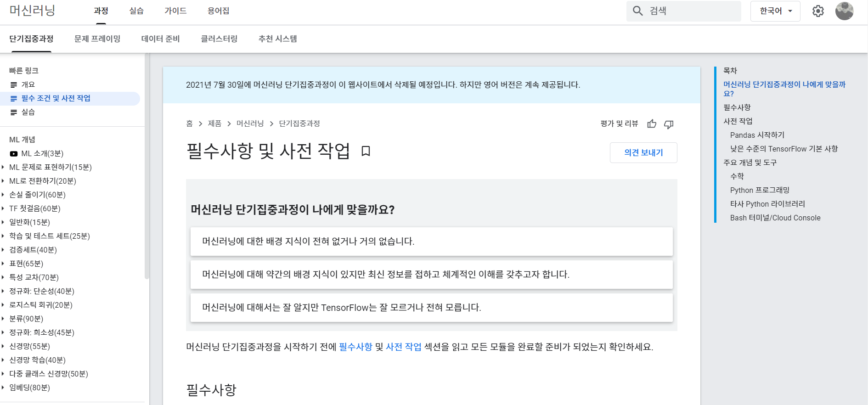Open ML 소개(3분) lesson
This screenshot has height=405, width=868.
[x=42, y=153]
